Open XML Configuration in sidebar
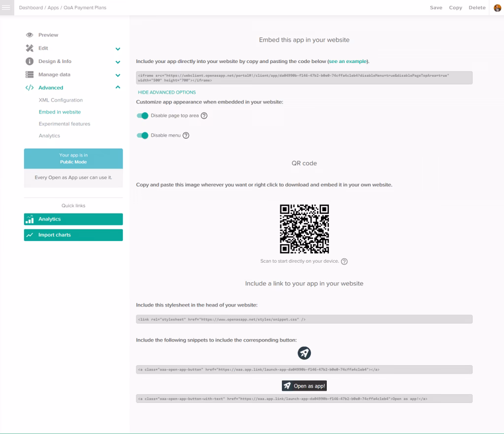This screenshot has width=504, height=434. (61, 100)
